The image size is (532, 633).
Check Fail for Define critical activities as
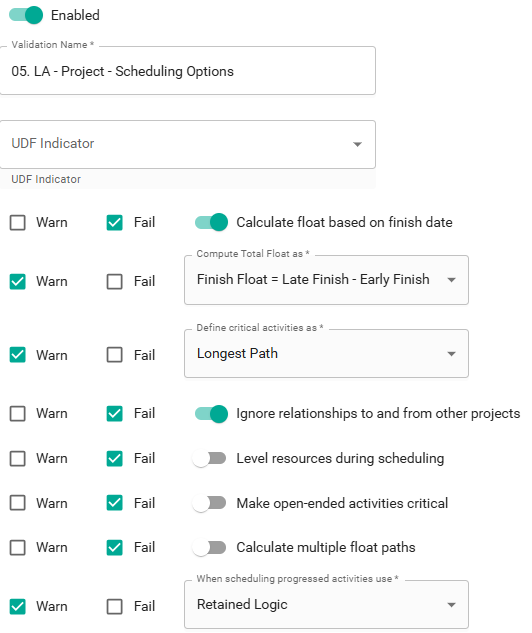pos(115,355)
